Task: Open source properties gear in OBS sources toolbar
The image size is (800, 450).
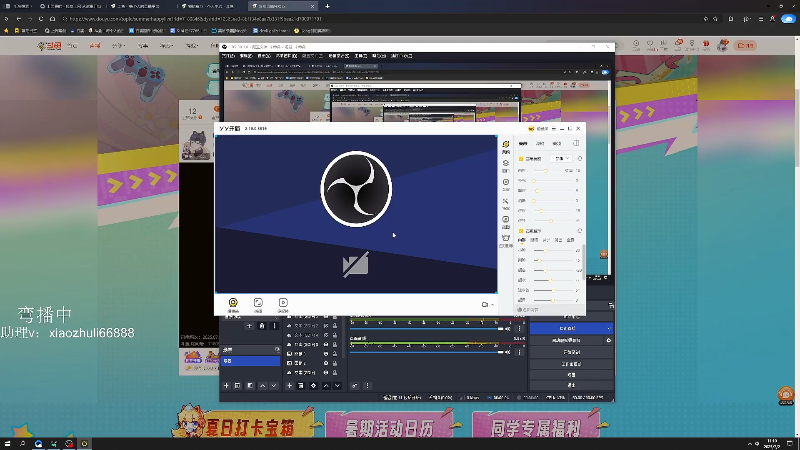Action: point(313,386)
